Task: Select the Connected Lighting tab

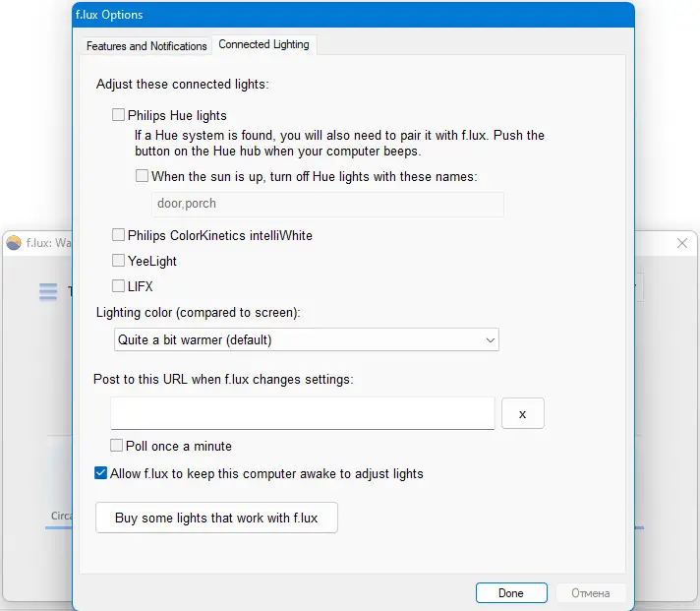Action: [263, 45]
